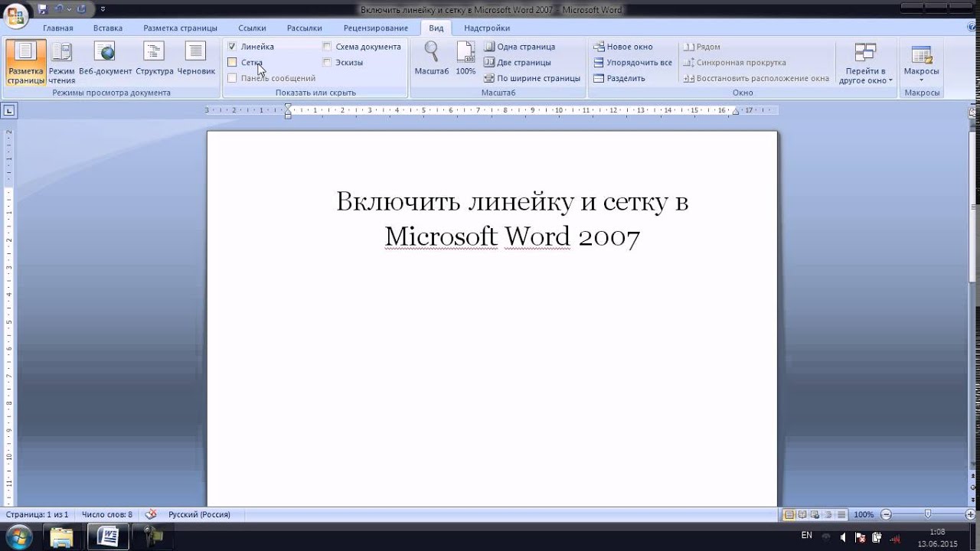980x551 pixels.
Task: Select Outline view icon in status bar
Action: pyautogui.click(x=828, y=515)
